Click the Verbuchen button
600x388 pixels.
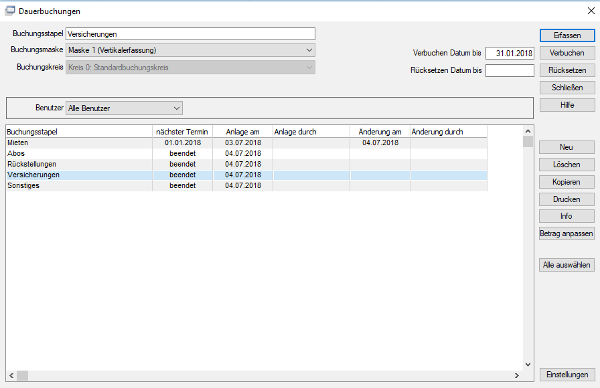(x=567, y=53)
